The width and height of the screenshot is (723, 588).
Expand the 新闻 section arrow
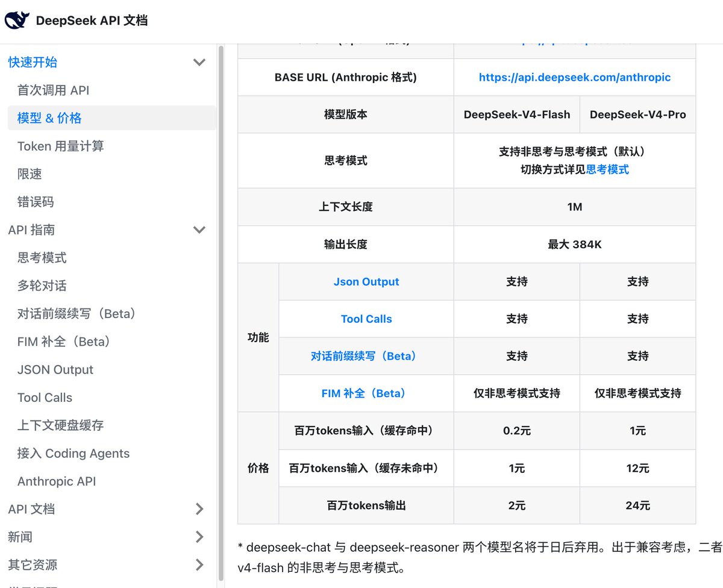coord(199,537)
